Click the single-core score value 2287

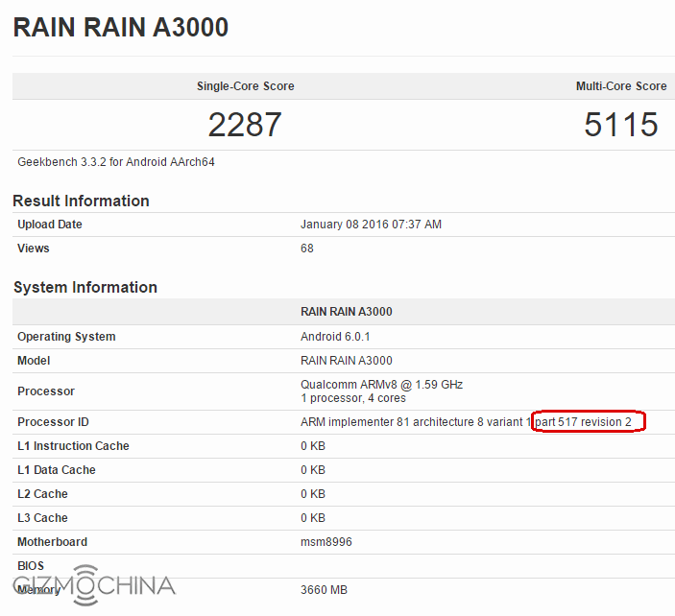[245, 125]
